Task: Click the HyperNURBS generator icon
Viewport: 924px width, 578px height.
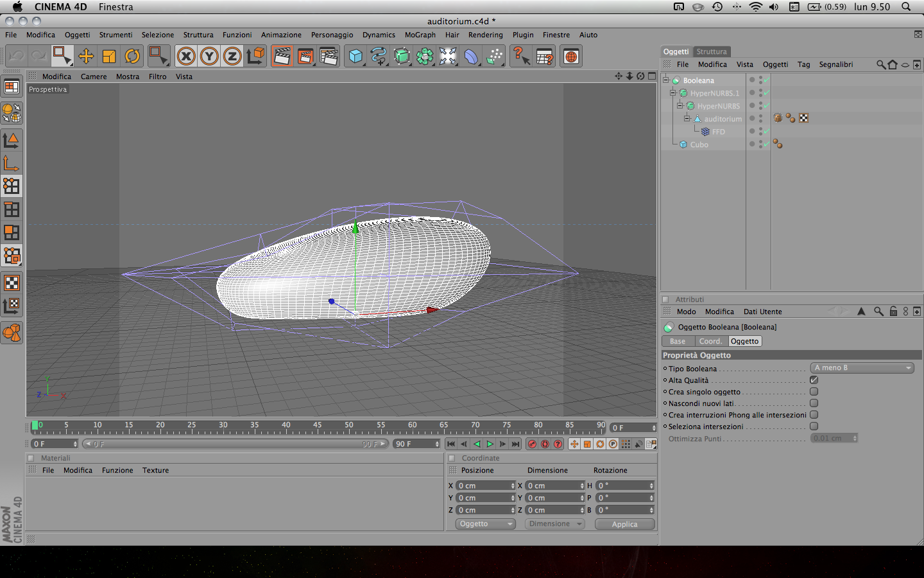Action: (402, 57)
